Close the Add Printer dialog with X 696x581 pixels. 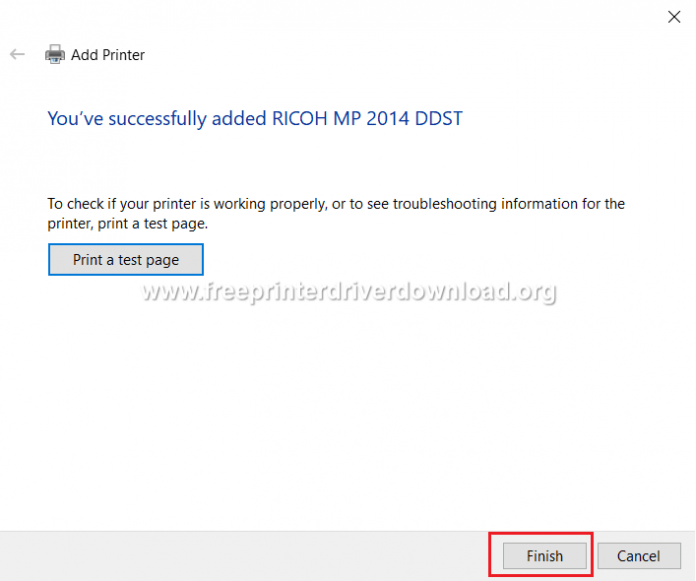[x=674, y=16]
